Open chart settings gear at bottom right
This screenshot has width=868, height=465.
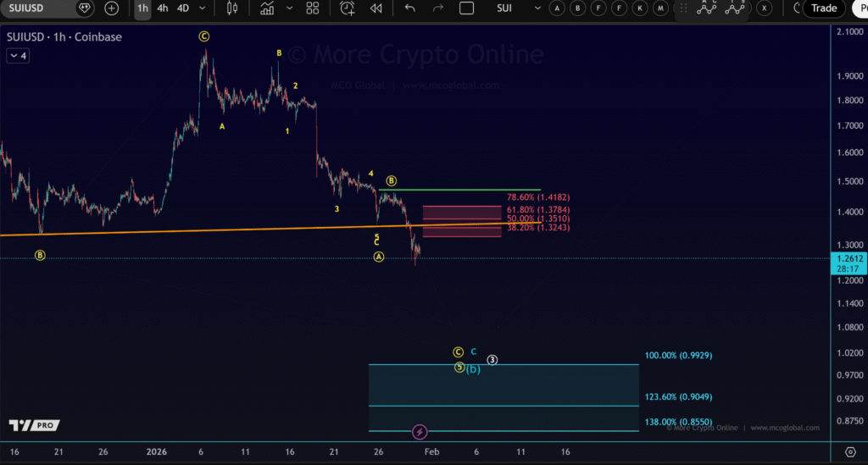click(x=850, y=451)
